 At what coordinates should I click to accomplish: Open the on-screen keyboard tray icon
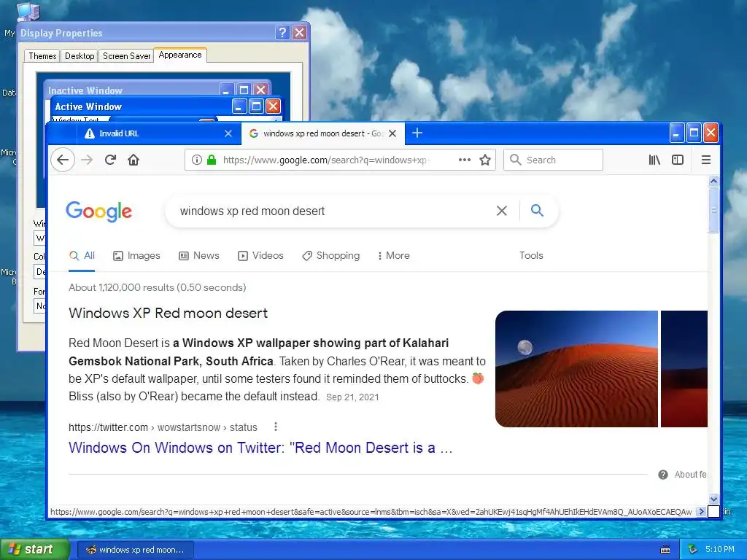pos(665,550)
